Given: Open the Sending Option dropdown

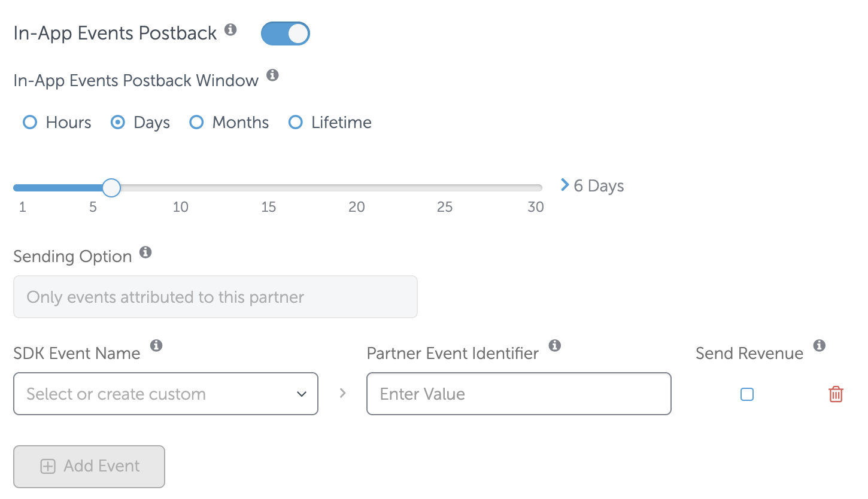Looking at the screenshot, I should [215, 297].
